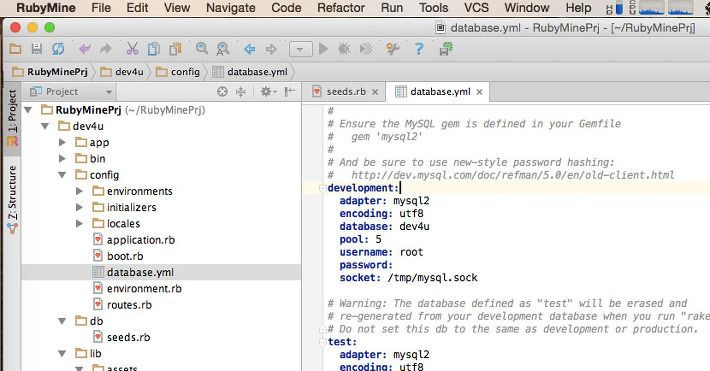Open the VCS menu
The height and width of the screenshot is (371, 710).
(476, 8)
